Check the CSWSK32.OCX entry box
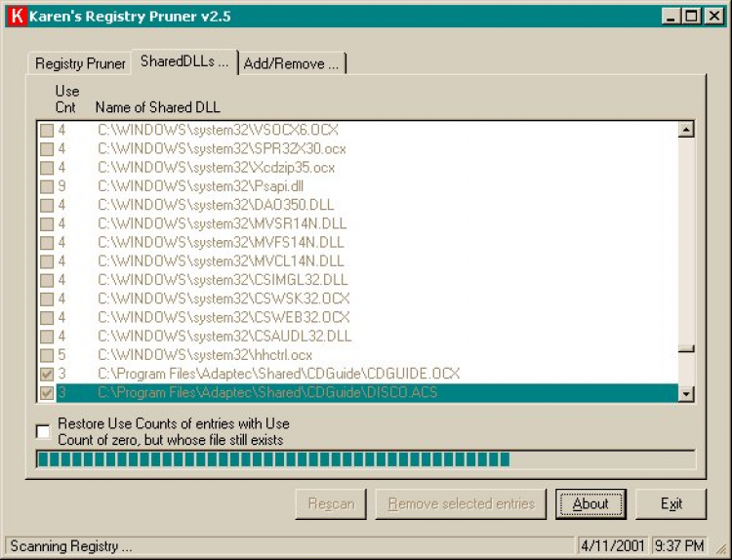 (x=47, y=299)
